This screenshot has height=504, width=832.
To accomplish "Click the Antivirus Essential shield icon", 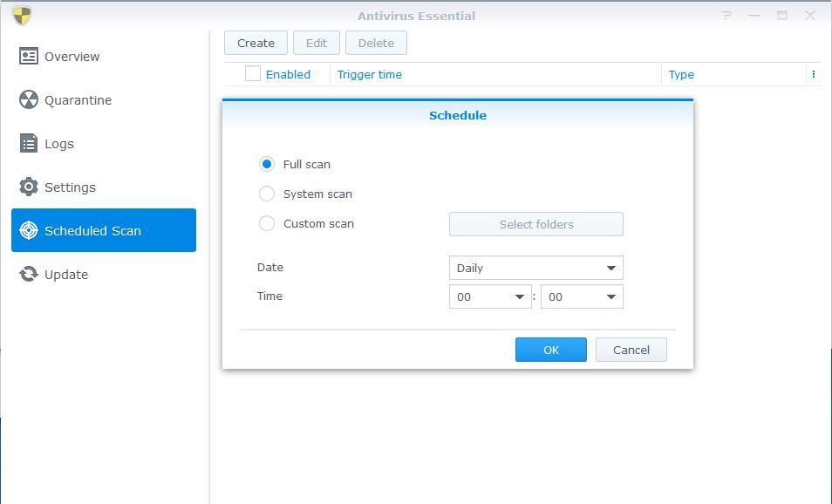I will (x=22, y=16).
